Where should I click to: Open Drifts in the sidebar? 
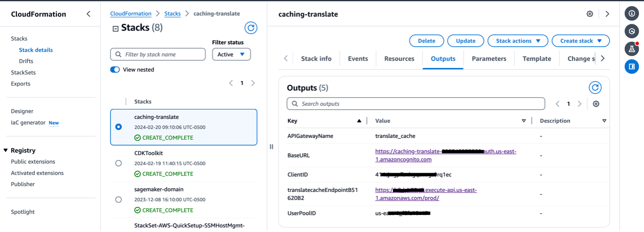(26, 61)
